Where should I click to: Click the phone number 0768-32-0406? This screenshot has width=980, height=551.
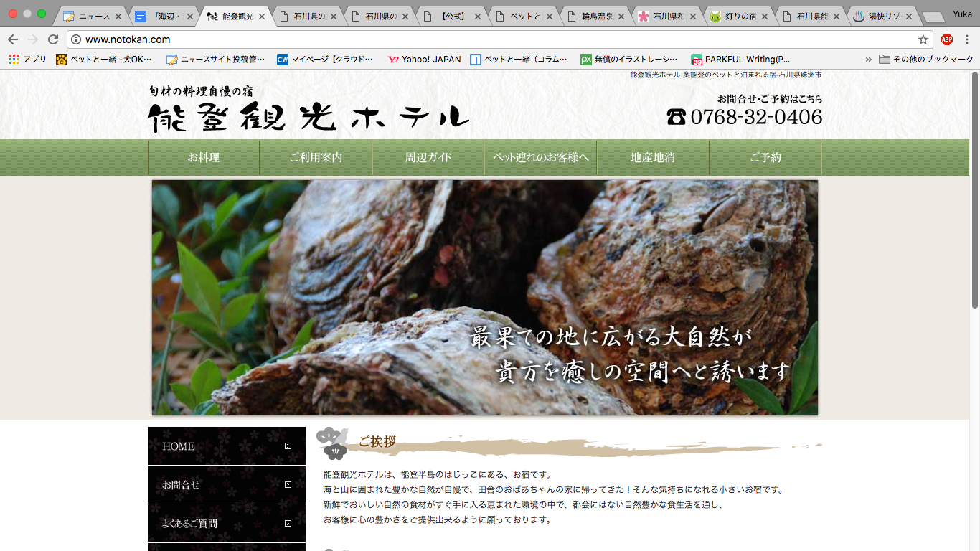tap(756, 117)
